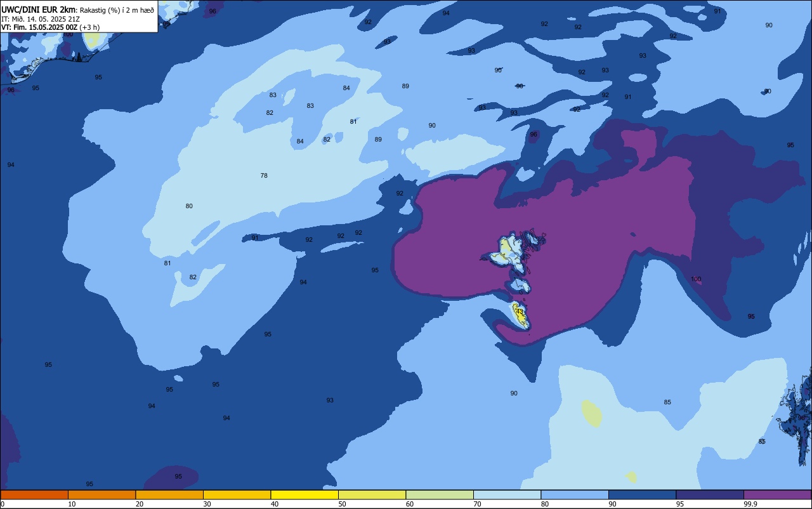Click the 78 humidity value on the map
Screen dimensions: 812x509
click(264, 175)
